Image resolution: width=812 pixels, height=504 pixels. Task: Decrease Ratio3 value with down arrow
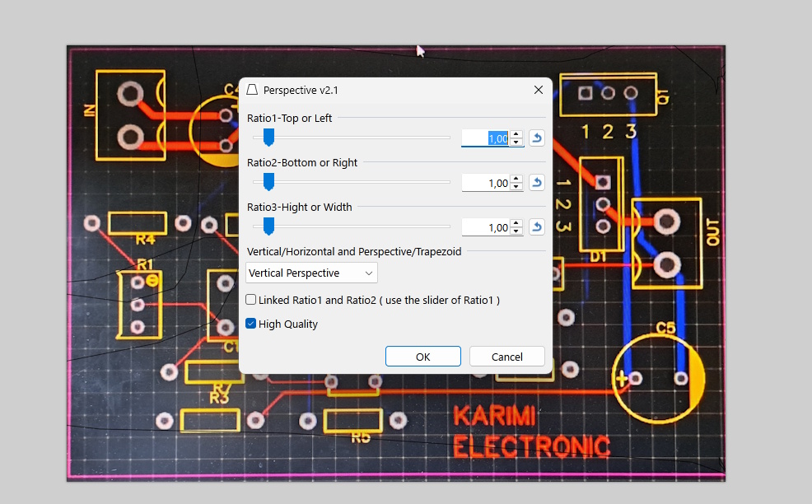pos(516,231)
